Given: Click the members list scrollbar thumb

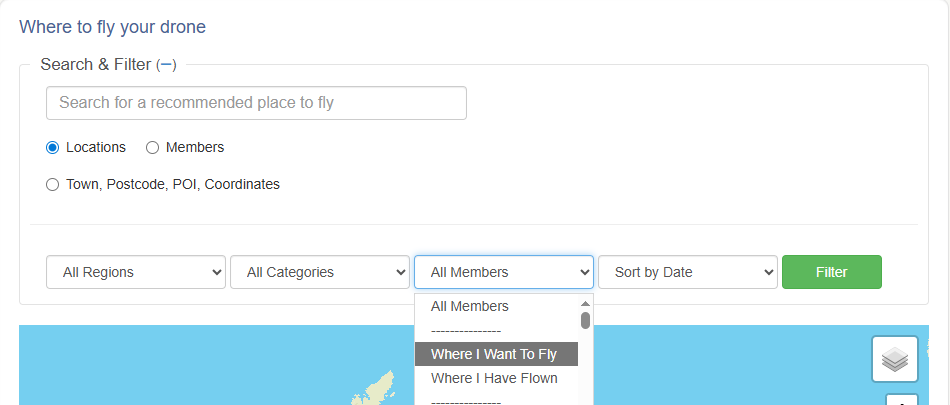Looking at the screenshot, I should coord(585,320).
